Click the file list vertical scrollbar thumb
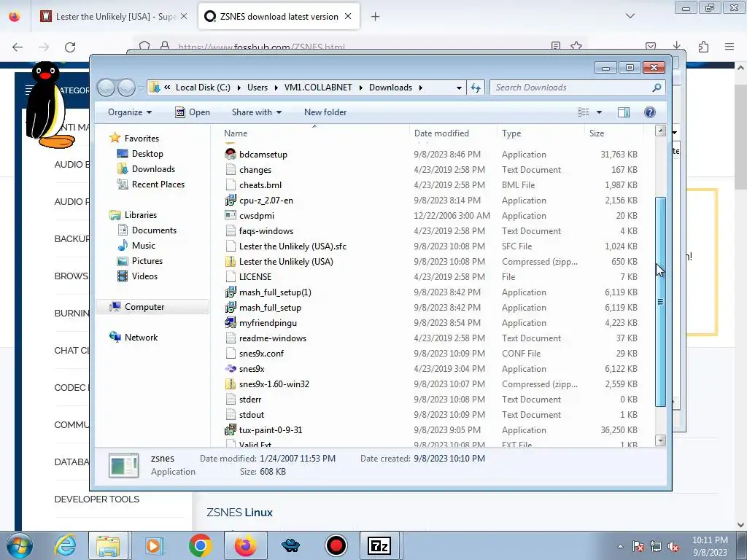 coord(660,302)
